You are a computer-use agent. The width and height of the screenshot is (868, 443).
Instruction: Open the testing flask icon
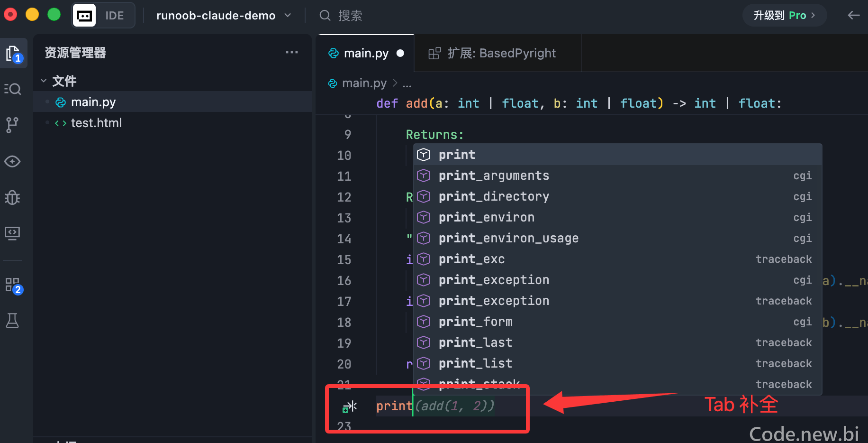(12, 321)
